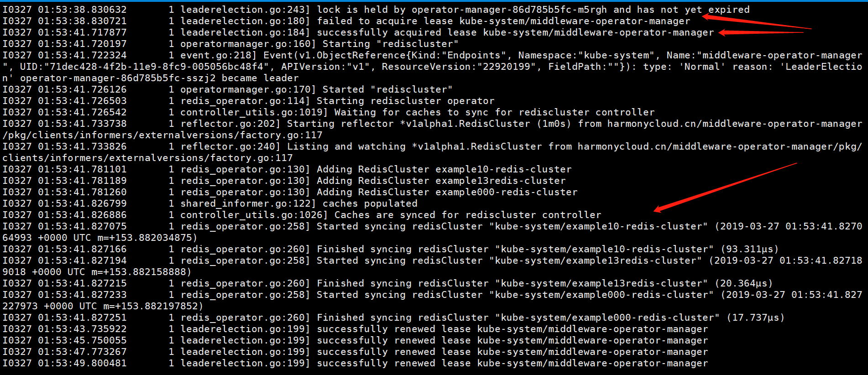868x375 pixels.
Task: Click "Adding RedisCluster example10-redis-cluster" line
Action: click(x=444, y=169)
